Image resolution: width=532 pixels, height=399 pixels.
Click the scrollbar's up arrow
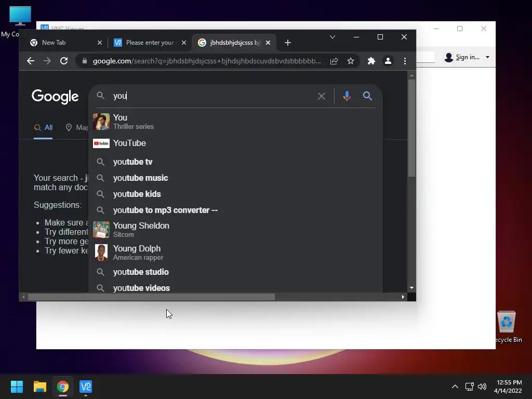tap(411, 75)
